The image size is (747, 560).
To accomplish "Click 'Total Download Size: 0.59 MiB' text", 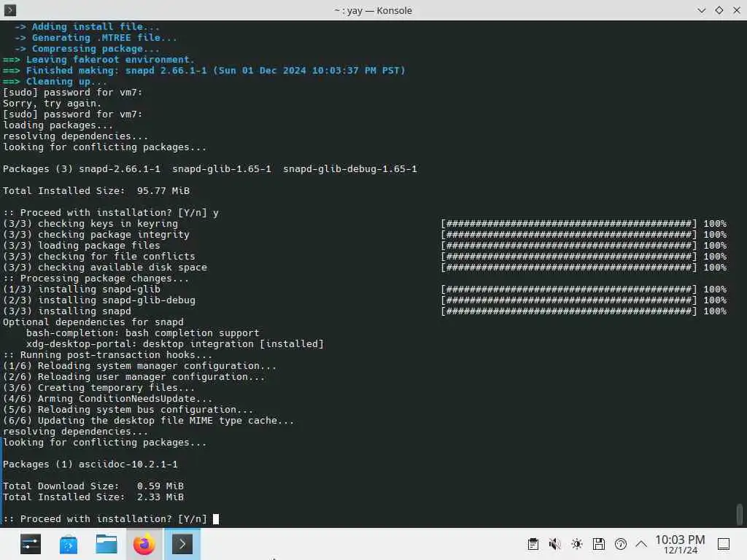I will [x=93, y=486].
